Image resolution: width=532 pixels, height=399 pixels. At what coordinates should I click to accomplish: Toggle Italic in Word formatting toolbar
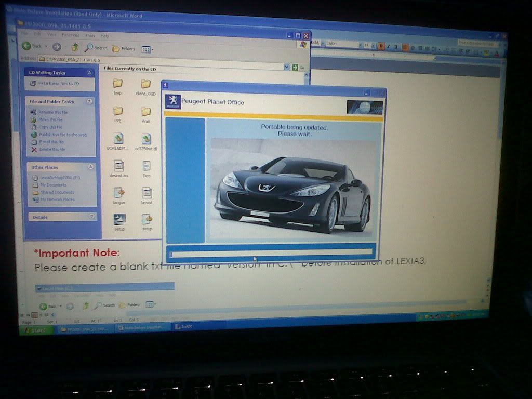click(389, 46)
